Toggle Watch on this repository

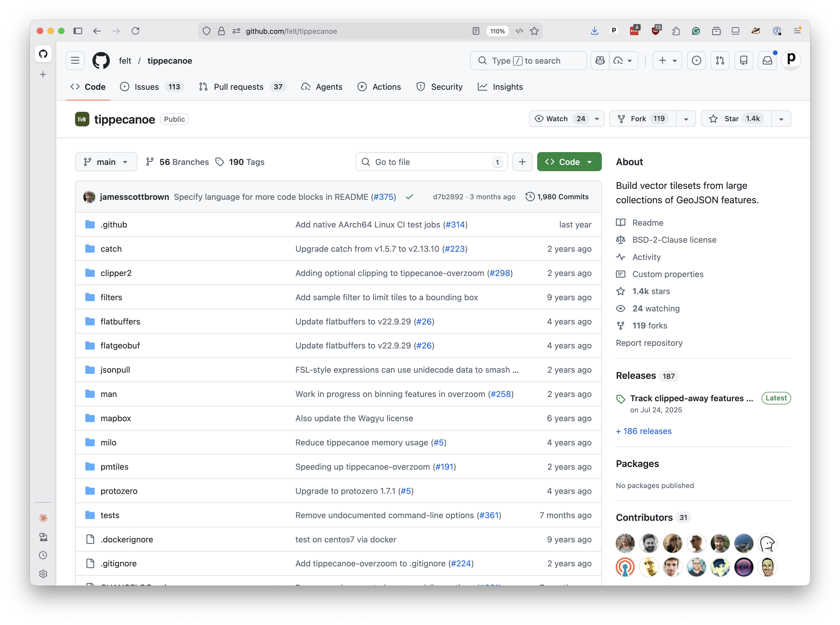pos(557,119)
